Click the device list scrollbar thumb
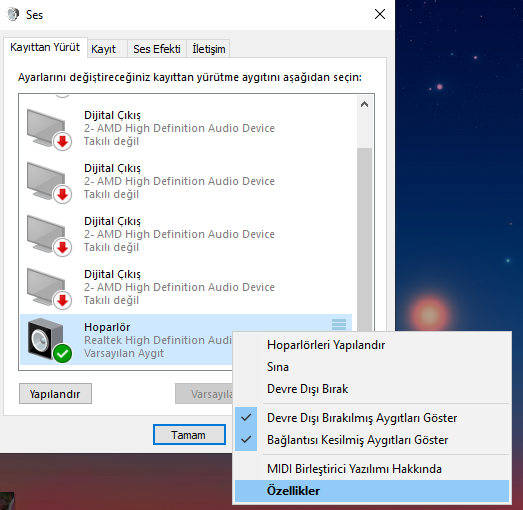523x510 pixels. click(x=364, y=239)
